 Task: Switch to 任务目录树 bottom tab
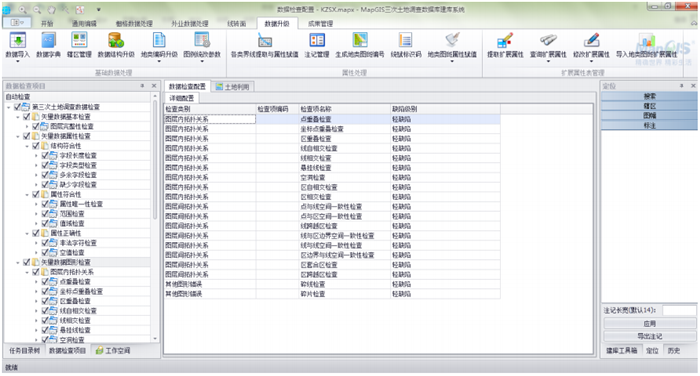25,351
